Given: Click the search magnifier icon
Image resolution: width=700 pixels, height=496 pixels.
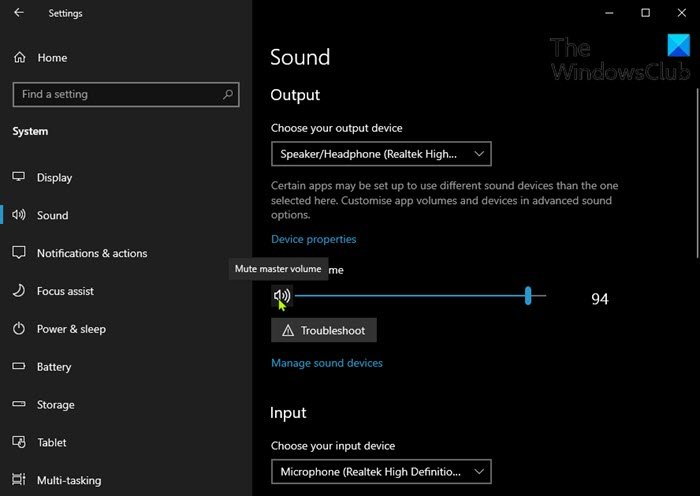Looking at the screenshot, I should (229, 94).
